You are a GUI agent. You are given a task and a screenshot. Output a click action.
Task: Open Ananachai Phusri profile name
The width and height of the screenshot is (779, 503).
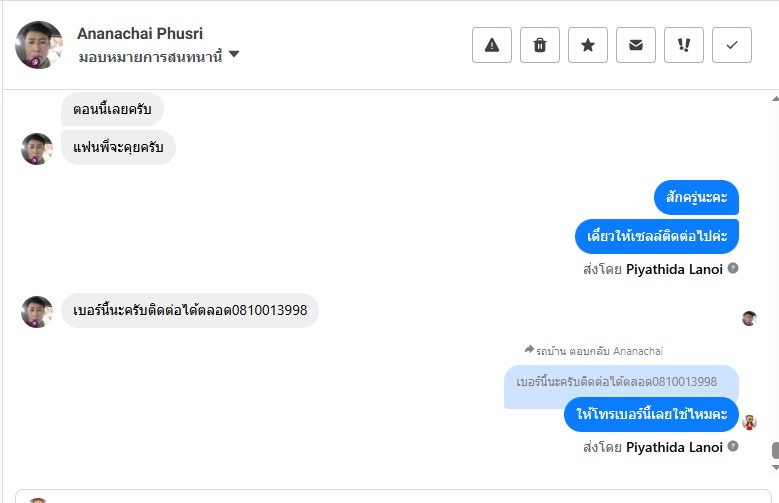point(140,33)
